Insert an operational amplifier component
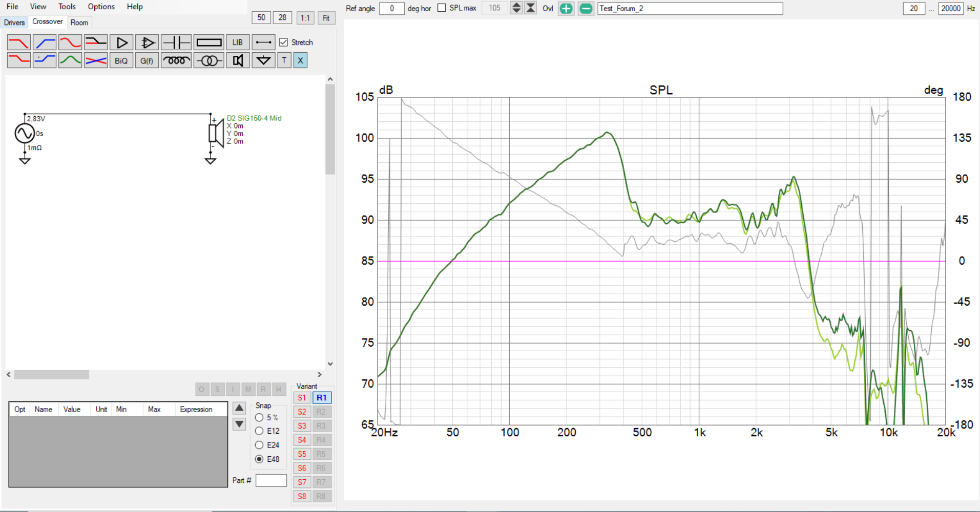Image resolution: width=980 pixels, height=512 pixels. pyautogui.click(x=147, y=42)
